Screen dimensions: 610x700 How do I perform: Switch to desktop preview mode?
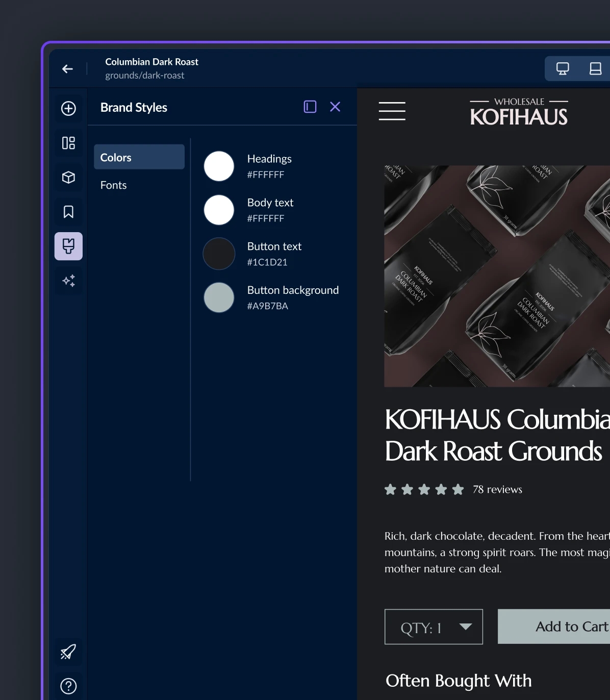tap(563, 69)
